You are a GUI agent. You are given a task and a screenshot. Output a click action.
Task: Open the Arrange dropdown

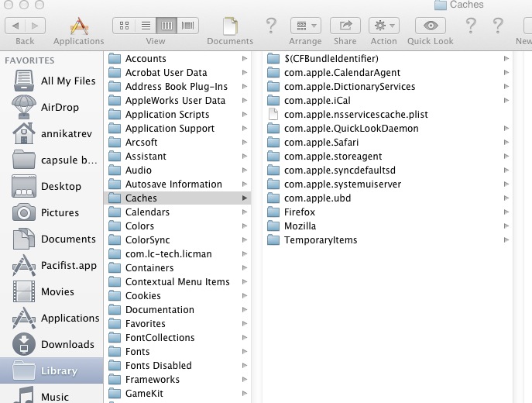tap(306, 26)
